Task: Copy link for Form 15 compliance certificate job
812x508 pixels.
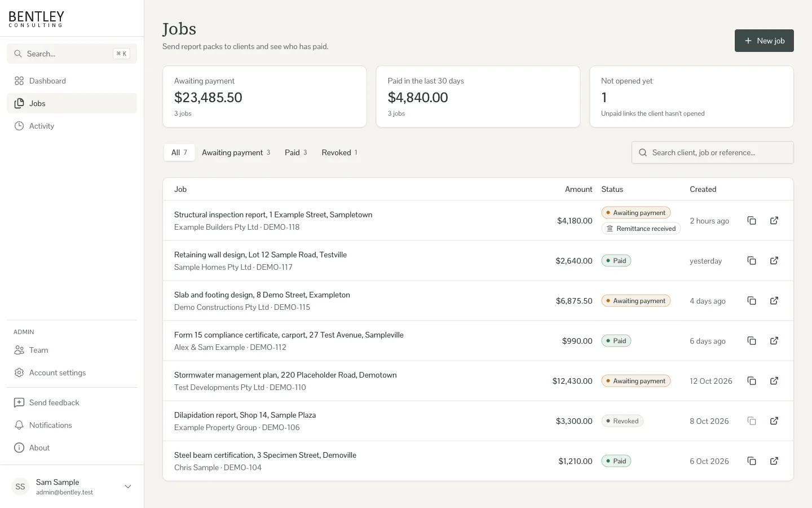Action: [752, 341]
